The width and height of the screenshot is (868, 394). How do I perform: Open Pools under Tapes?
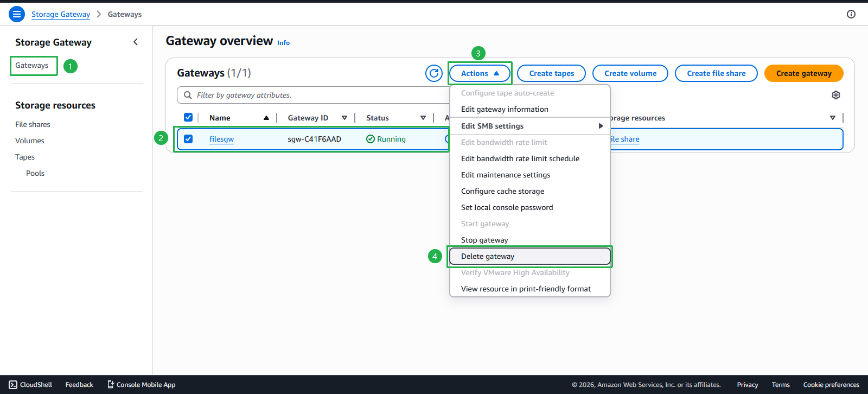click(35, 173)
